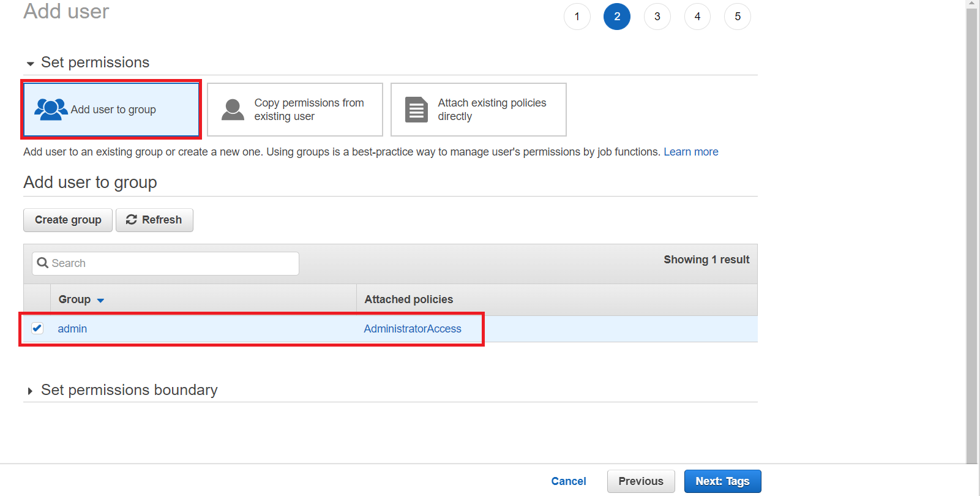Click the Previous button
The image size is (980, 496).
click(641, 481)
